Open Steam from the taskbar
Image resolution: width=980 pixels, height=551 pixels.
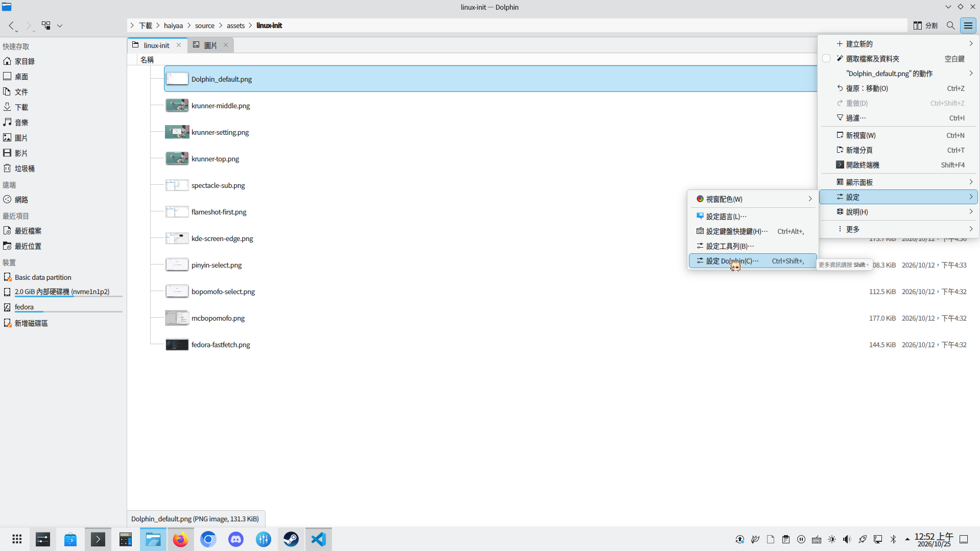(291, 539)
